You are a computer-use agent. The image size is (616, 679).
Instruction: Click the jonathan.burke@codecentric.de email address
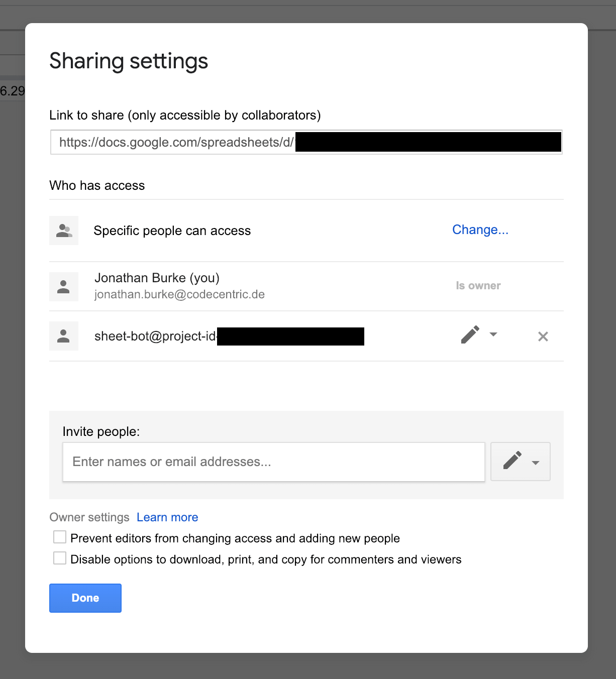click(179, 295)
